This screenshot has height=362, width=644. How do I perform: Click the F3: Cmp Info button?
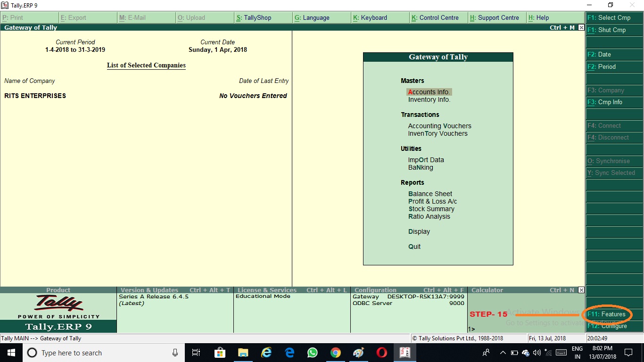tap(614, 102)
